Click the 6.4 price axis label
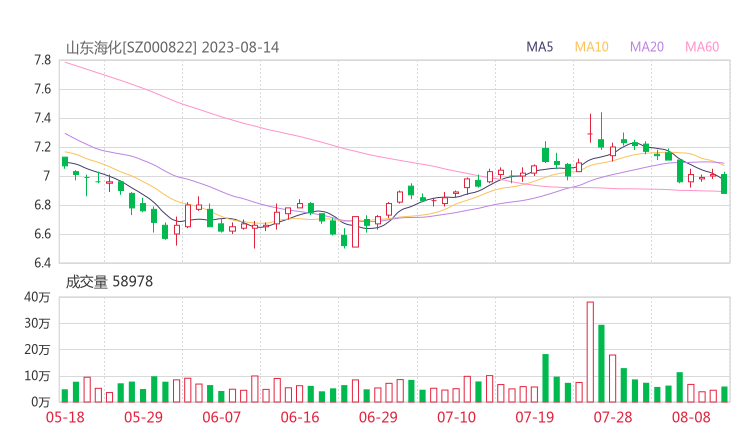The width and height of the screenshot is (740, 440). click(42, 263)
